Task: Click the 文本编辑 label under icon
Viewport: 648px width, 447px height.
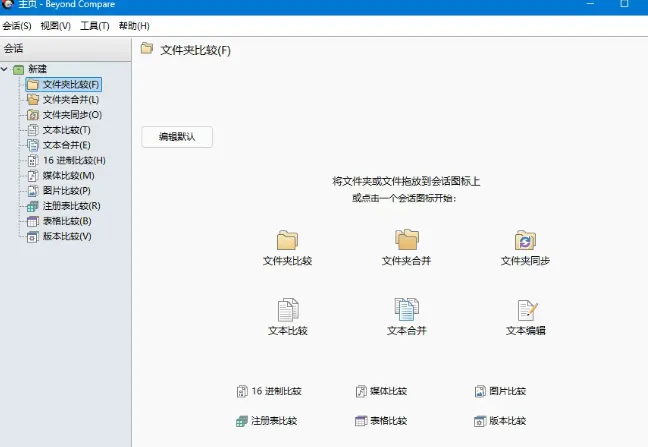Action: tap(526, 330)
